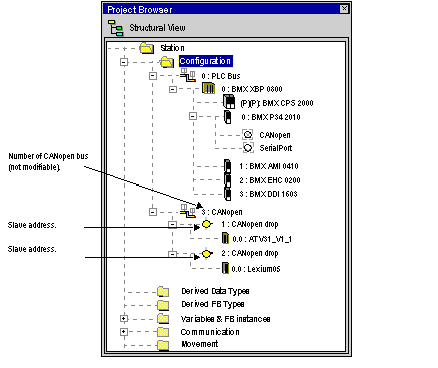Click the 3 : CANopen bus icon
Image resolution: width=438 pixels, height=368 pixels.
[188, 211]
